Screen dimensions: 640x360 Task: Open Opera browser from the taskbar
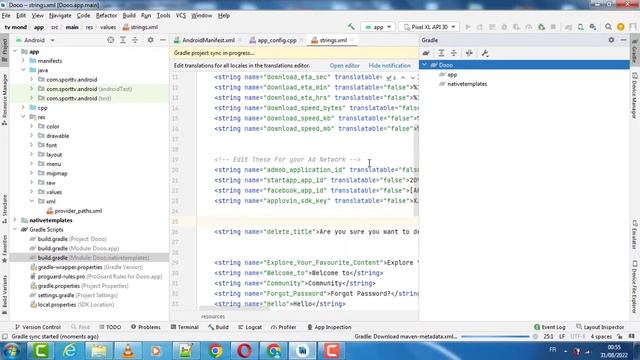(x=244, y=351)
